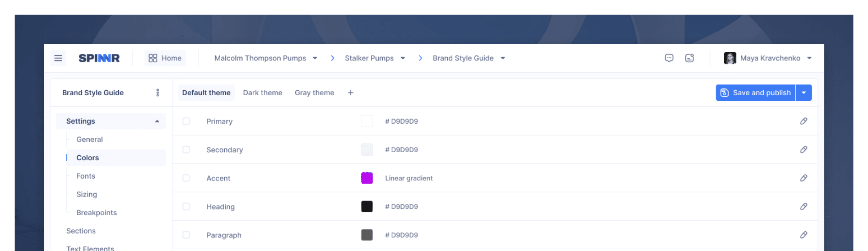Image resolution: width=868 pixels, height=251 pixels.
Task: Select the Heading row checkbox
Action: coord(186,207)
